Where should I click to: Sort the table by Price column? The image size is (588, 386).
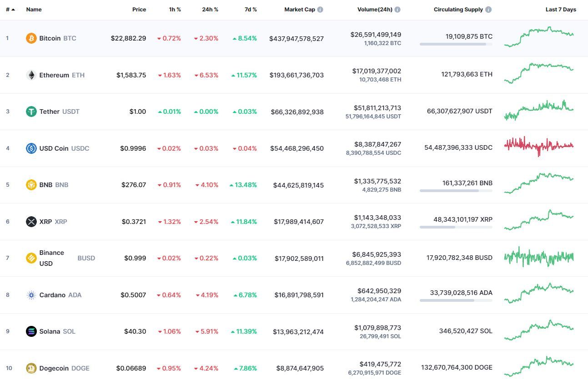click(x=139, y=10)
